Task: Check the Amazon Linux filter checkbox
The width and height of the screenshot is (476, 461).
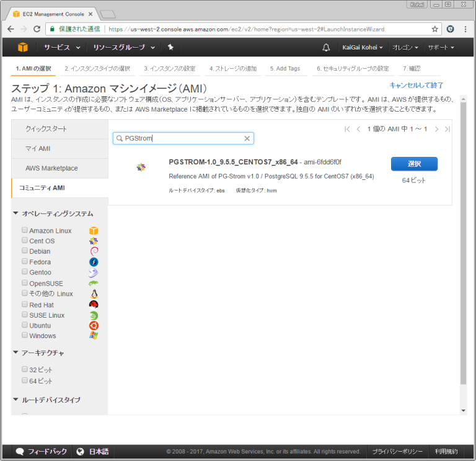Action: point(25,230)
